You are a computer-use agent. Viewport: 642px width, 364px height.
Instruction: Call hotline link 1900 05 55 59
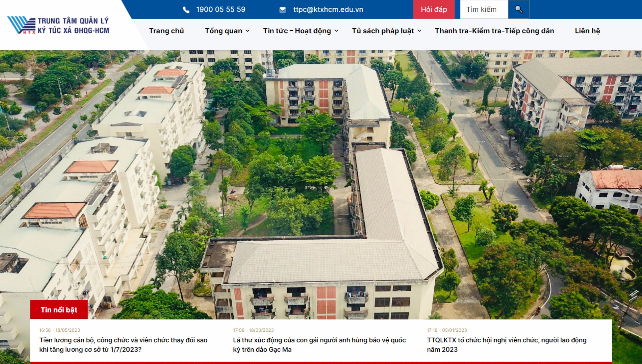pos(221,9)
